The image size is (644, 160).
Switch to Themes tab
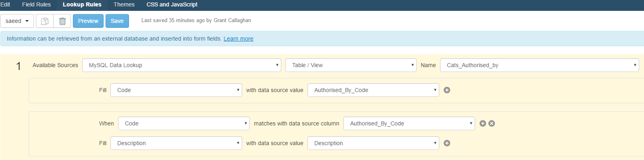tap(124, 4)
